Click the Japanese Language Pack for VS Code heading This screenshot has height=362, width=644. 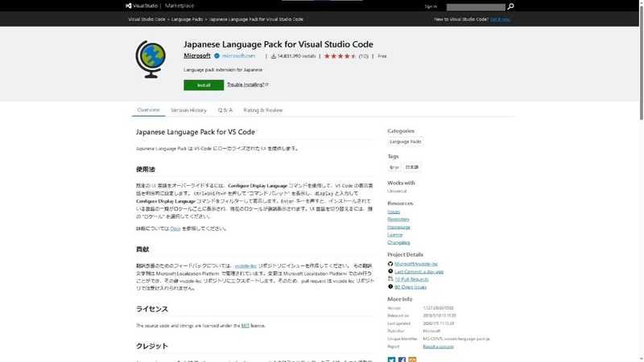pyautogui.click(x=196, y=132)
